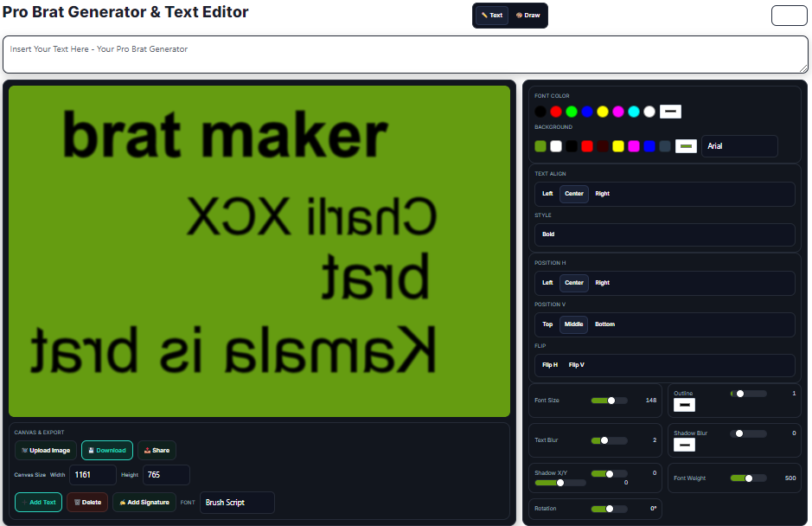Open the custom font color picker
Viewport: 812px width, 526px height.
tap(670, 111)
